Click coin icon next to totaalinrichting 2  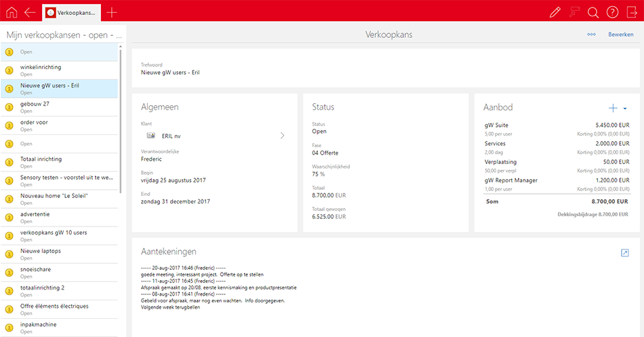9,291
